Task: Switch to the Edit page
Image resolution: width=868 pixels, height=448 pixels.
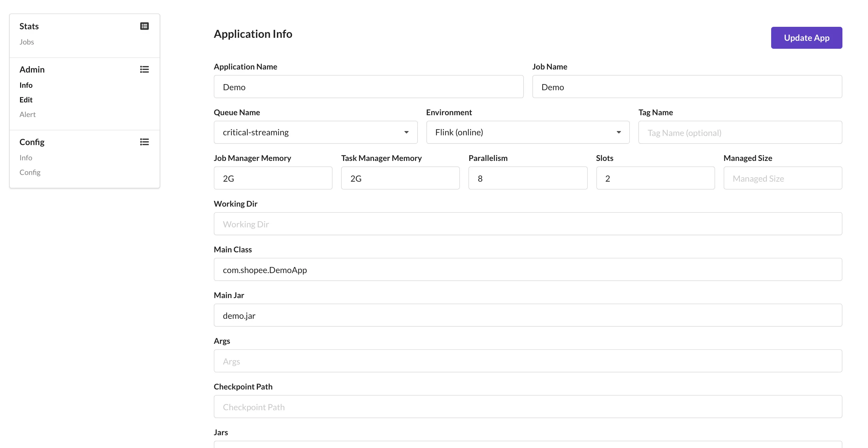Action: (26, 100)
